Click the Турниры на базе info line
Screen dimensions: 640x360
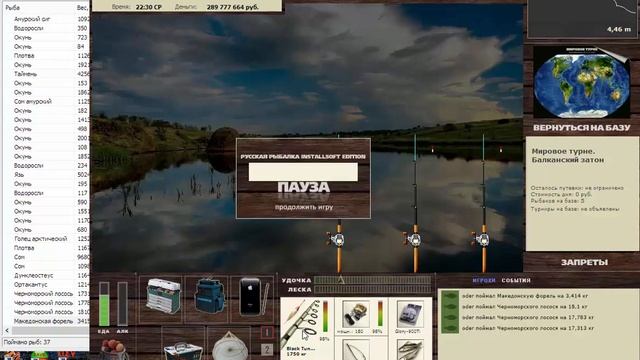575,209
